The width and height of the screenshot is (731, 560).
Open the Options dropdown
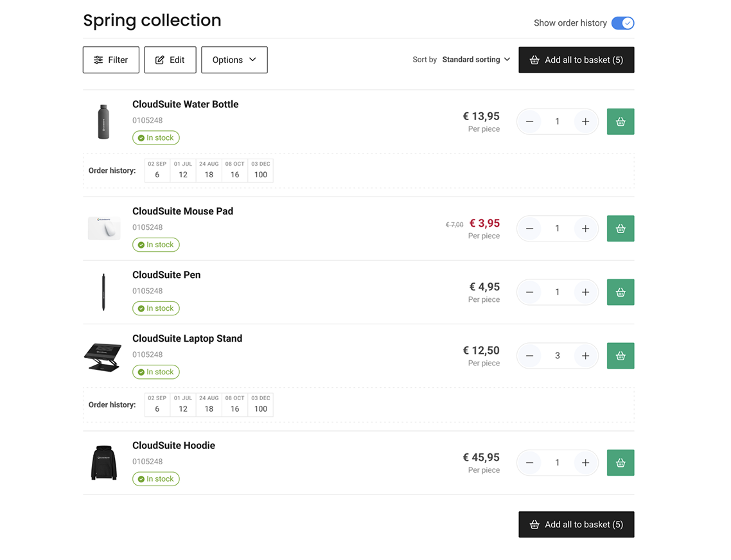234,60
